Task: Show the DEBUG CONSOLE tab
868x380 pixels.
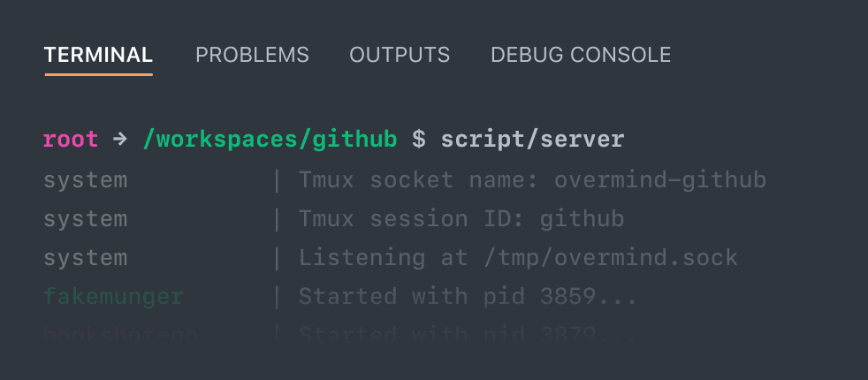Action: (581, 55)
